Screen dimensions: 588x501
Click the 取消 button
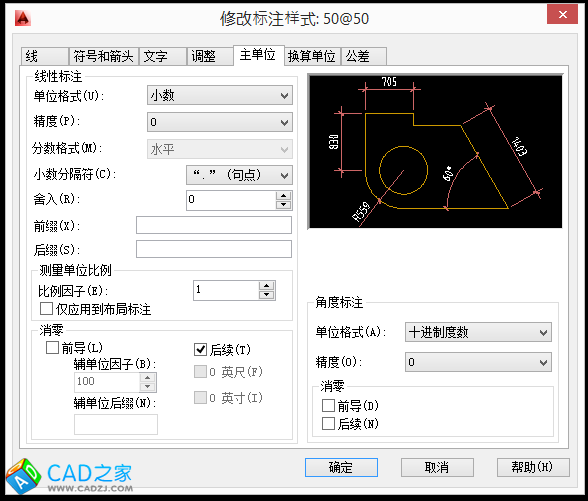pos(437,468)
